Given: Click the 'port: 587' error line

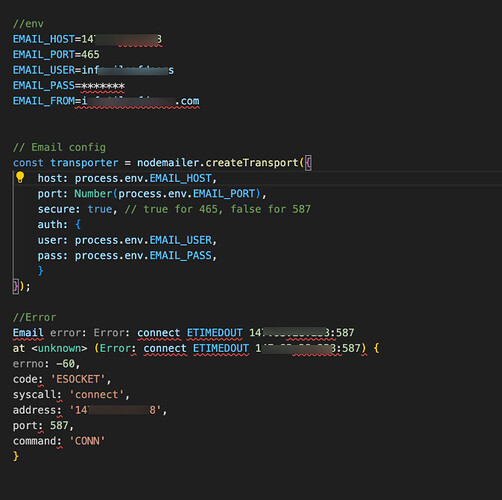Looking at the screenshot, I should coord(43,426).
